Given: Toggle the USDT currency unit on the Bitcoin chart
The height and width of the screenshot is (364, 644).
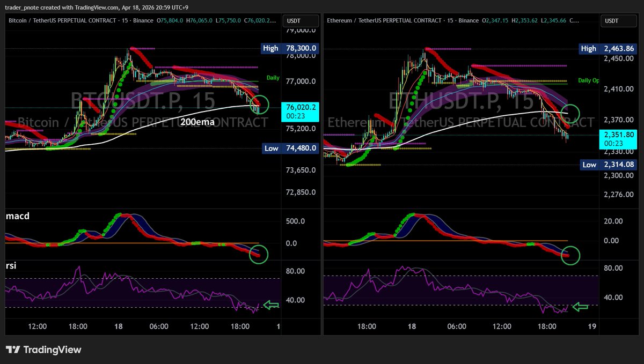Looking at the screenshot, I should click(x=301, y=20).
